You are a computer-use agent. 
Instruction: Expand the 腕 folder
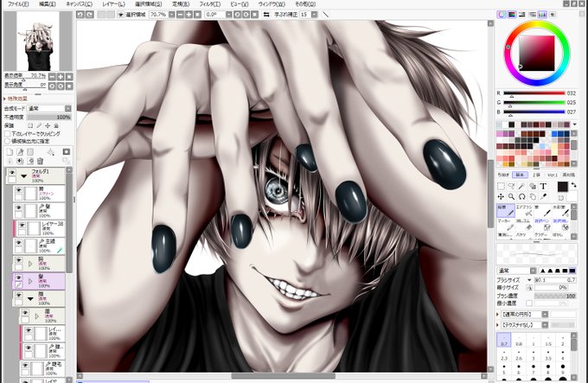click(30, 264)
